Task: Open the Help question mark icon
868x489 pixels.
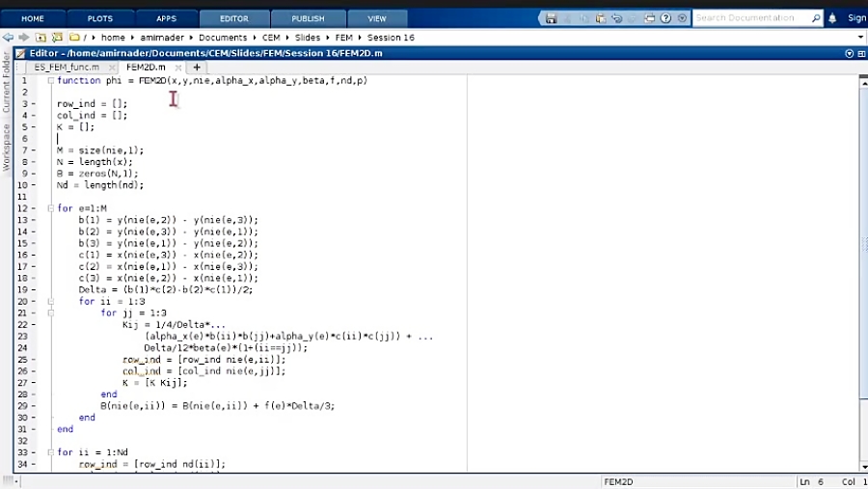Action: tap(665, 18)
